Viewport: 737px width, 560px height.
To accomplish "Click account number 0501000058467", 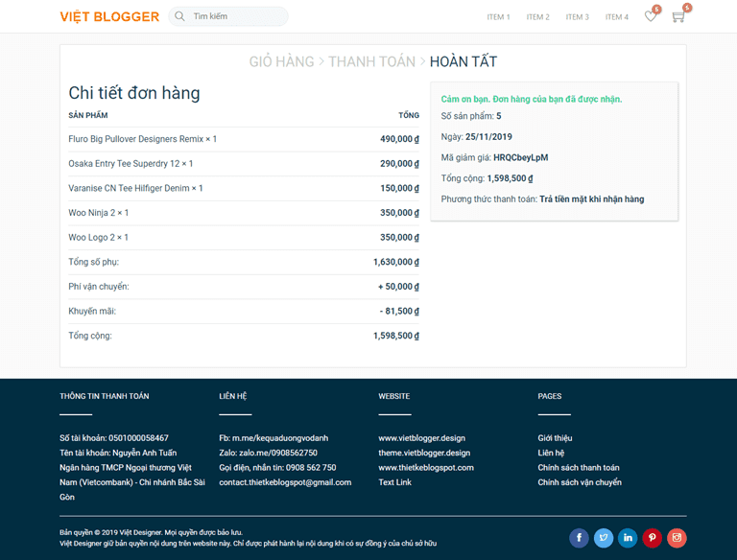I will click(x=138, y=438).
